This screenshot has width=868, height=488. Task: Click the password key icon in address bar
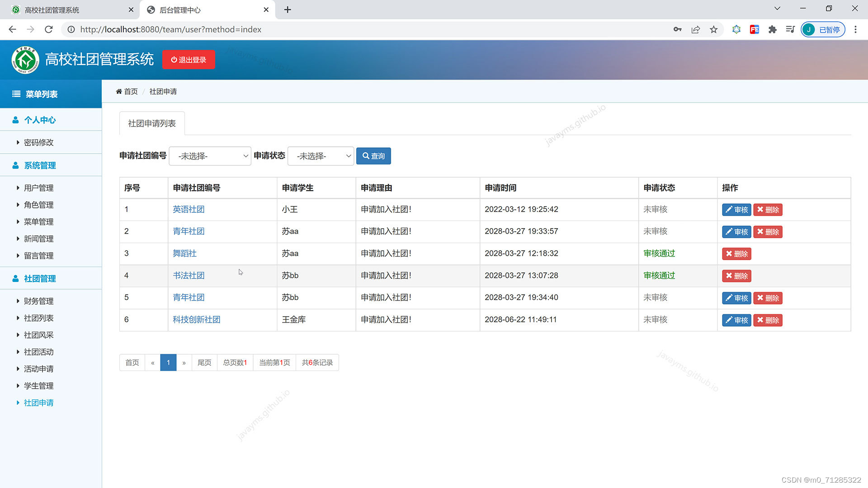coord(677,29)
